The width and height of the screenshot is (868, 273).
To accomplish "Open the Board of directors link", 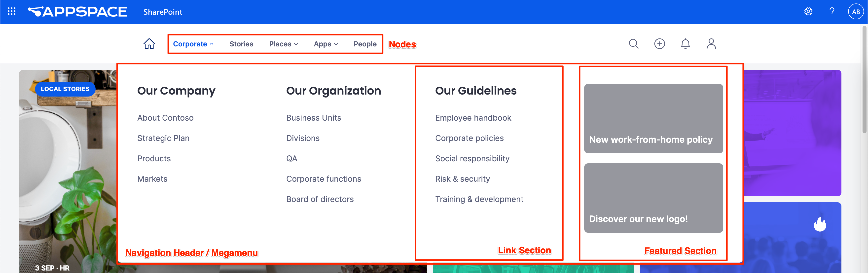I will tap(320, 199).
